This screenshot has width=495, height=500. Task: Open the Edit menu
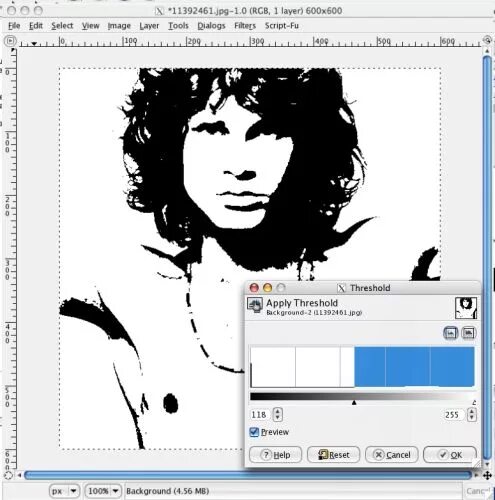pos(36,26)
